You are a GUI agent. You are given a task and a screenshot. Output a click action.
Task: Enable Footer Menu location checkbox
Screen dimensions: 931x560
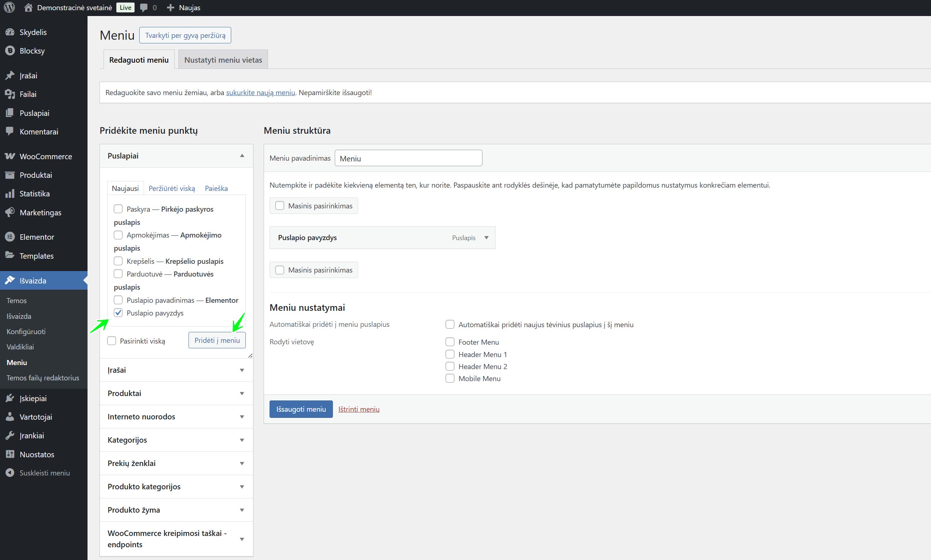tap(450, 342)
